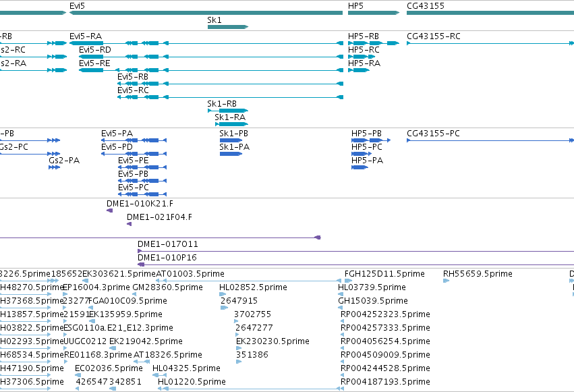Select the CG43155-PC protein label
Viewport: 574px width, 392px height.
[x=433, y=134]
